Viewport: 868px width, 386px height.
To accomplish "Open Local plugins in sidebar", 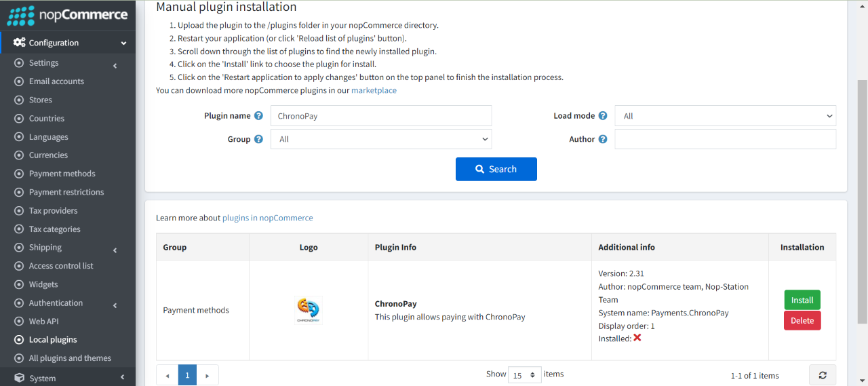I will coord(53,340).
